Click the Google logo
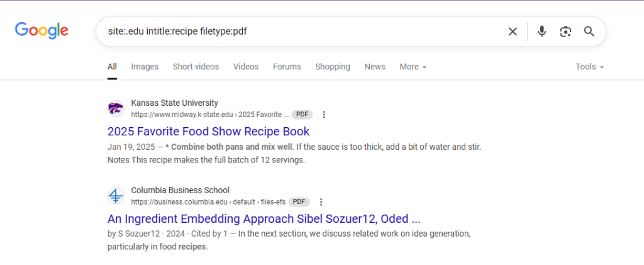Image resolution: width=644 pixels, height=265 pixels. [42, 31]
